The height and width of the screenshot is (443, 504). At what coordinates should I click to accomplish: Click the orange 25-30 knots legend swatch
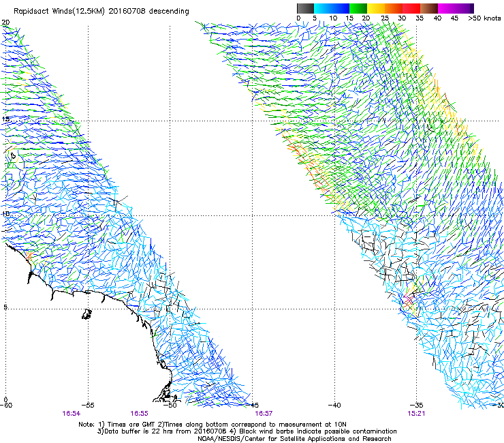(394, 8)
